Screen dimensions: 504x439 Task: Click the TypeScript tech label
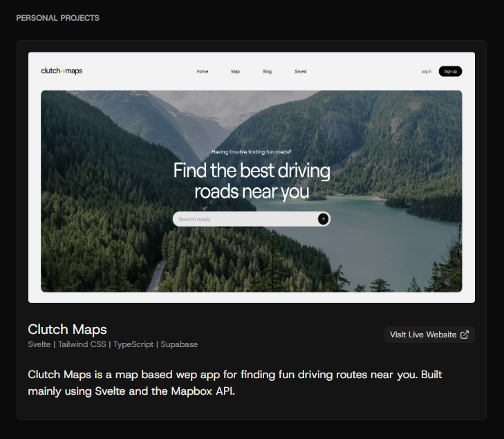click(x=133, y=344)
